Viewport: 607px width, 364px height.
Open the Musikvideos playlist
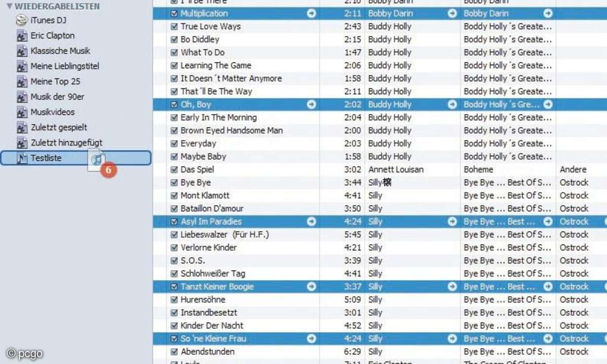click(52, 112)
